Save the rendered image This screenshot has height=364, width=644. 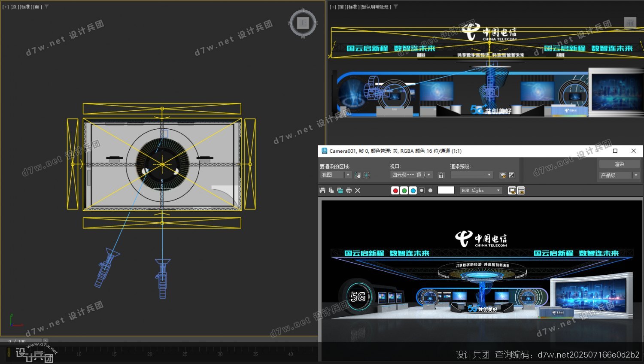pyautogui.click(x=322, y=191)
